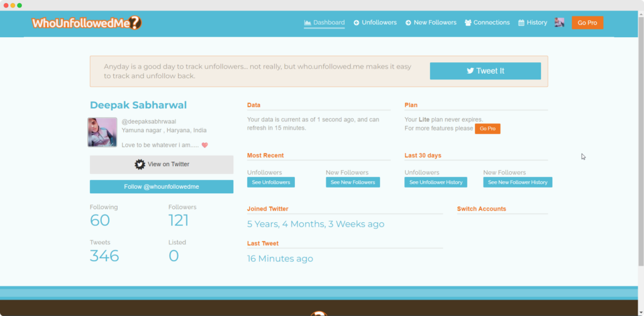Click the Data section heading

(x=254, y=105)
